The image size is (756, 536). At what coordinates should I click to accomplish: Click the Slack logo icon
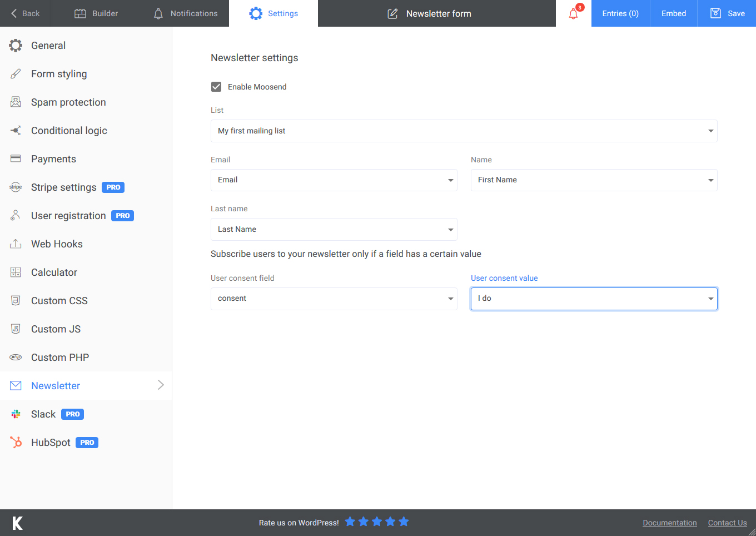pos(16,414)
